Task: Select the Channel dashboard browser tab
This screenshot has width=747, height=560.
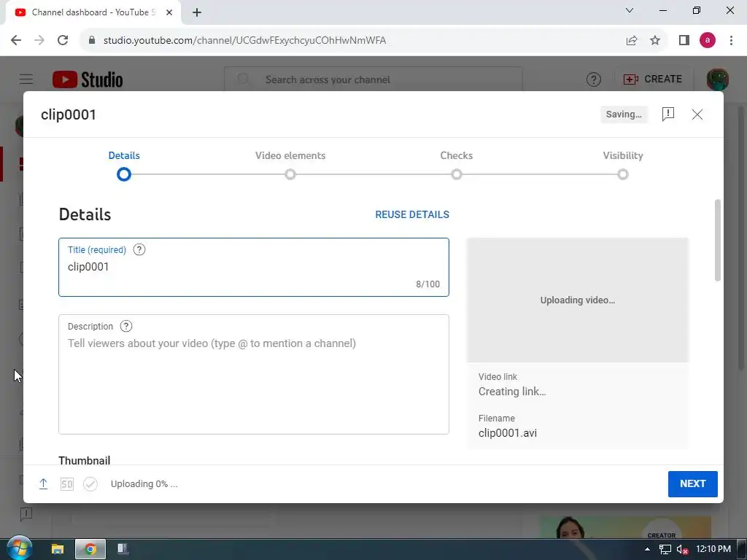Action: pos(93,12)
